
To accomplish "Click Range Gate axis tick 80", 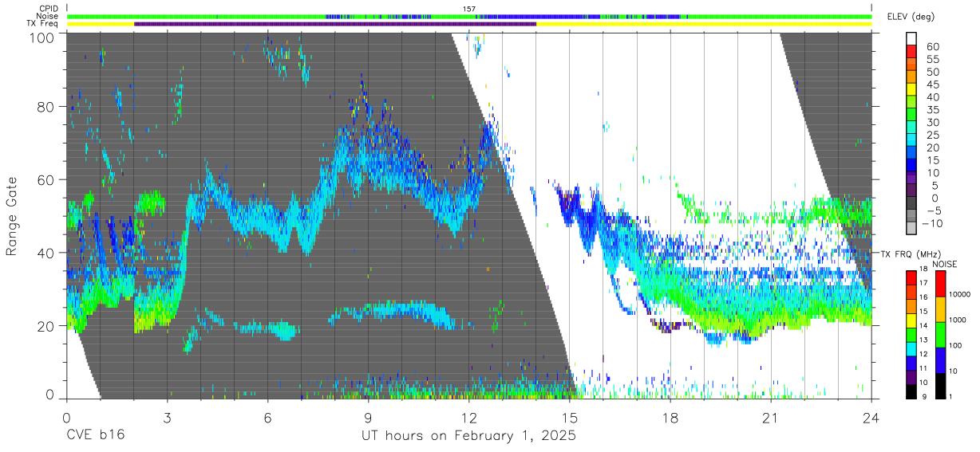I will 47,107.
